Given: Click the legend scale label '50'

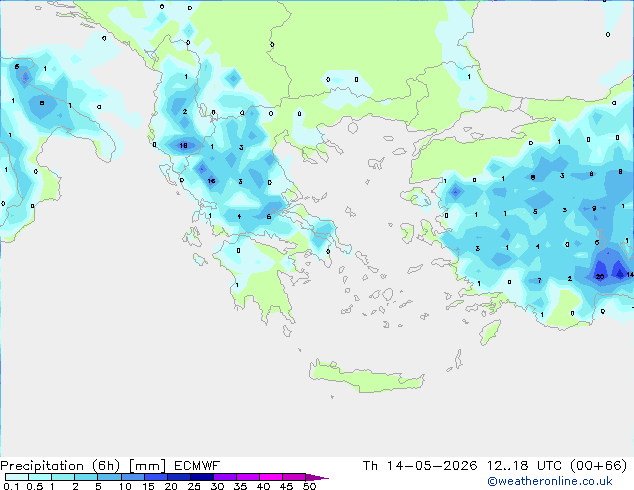Looking at the screenshot, I should click(x=309, y=486).
